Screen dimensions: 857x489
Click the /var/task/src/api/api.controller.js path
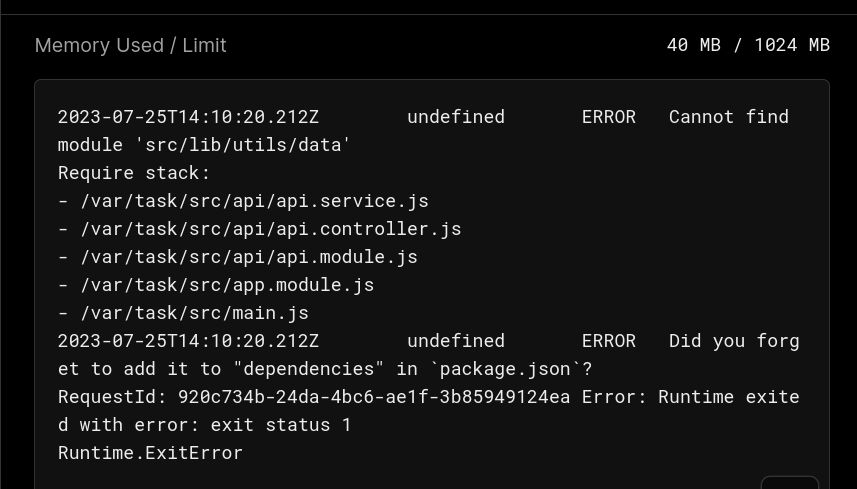tap(271, 229)
